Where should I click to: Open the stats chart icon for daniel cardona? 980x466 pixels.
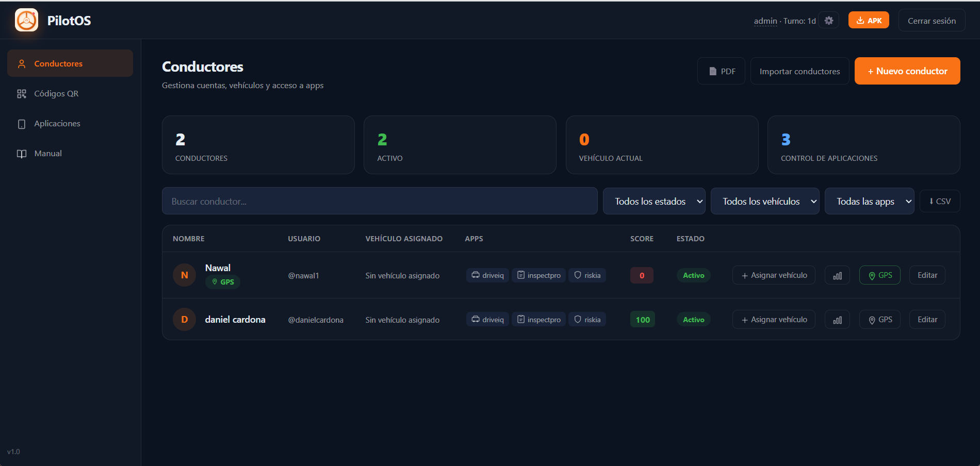(x=837, y=320)
